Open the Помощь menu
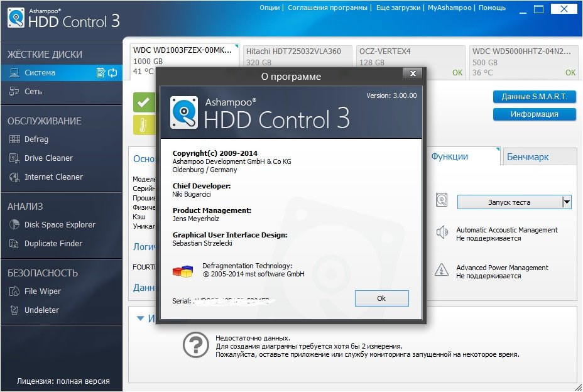This screenshot has width=583, height=392. click(492, 8)
